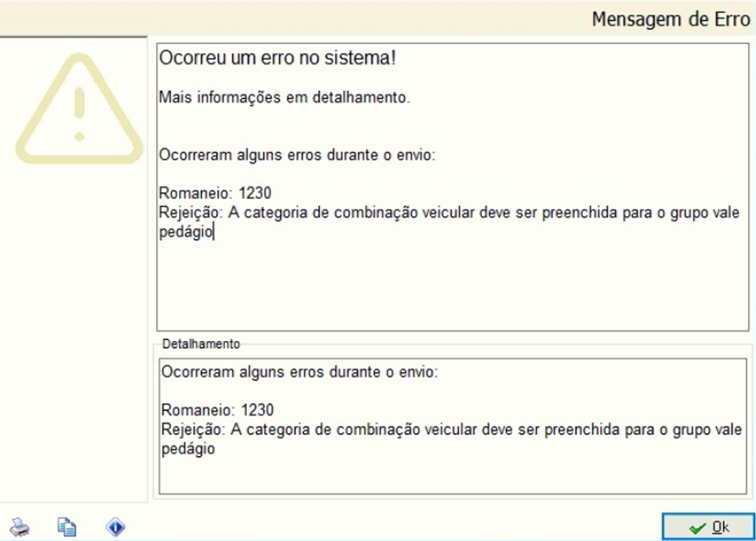Click "Romaneio: 1230" in the upper message box
This screenshot has width=756, height=541.
(215, 193)
